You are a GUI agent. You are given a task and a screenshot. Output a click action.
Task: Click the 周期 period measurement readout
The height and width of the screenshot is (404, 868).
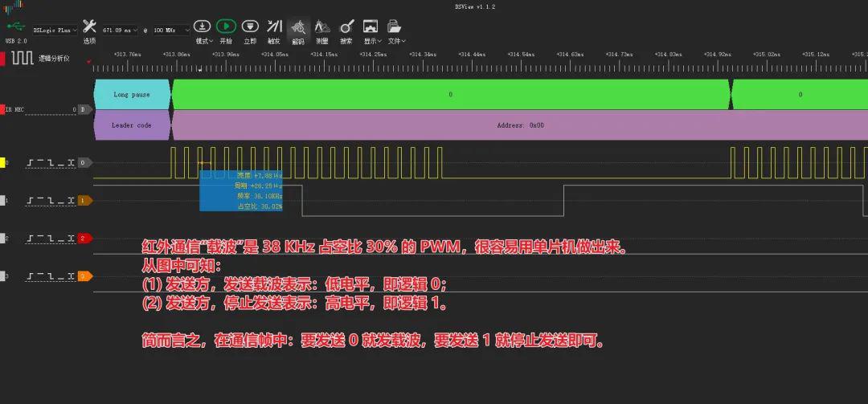260,186
